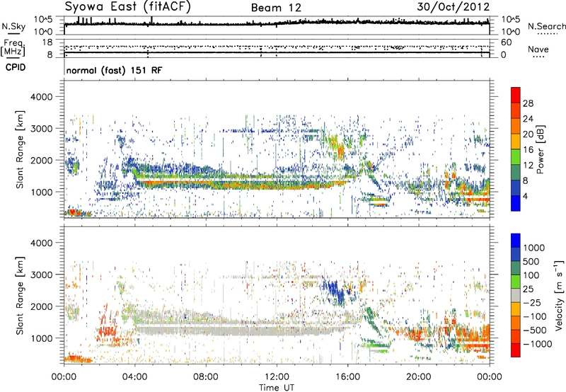Click 'normal (fast) 151 RF' text

pyautogui.click(x=114, y=70)
